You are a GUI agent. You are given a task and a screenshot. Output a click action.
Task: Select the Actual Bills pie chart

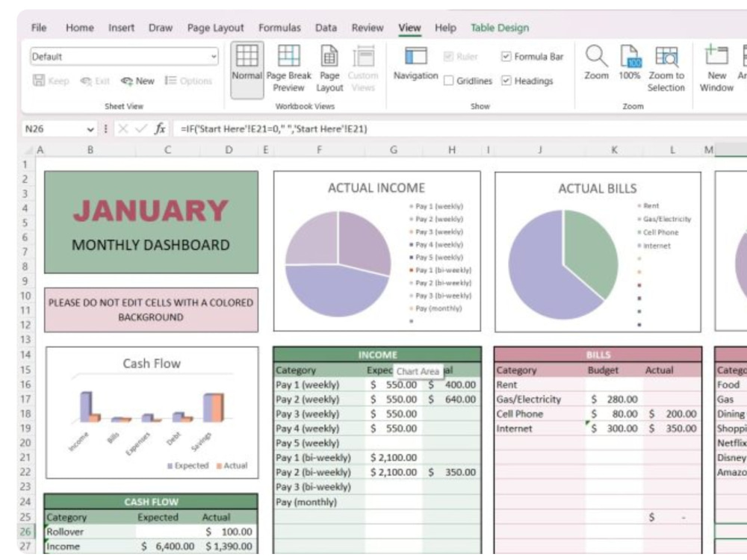click(598, 252)
